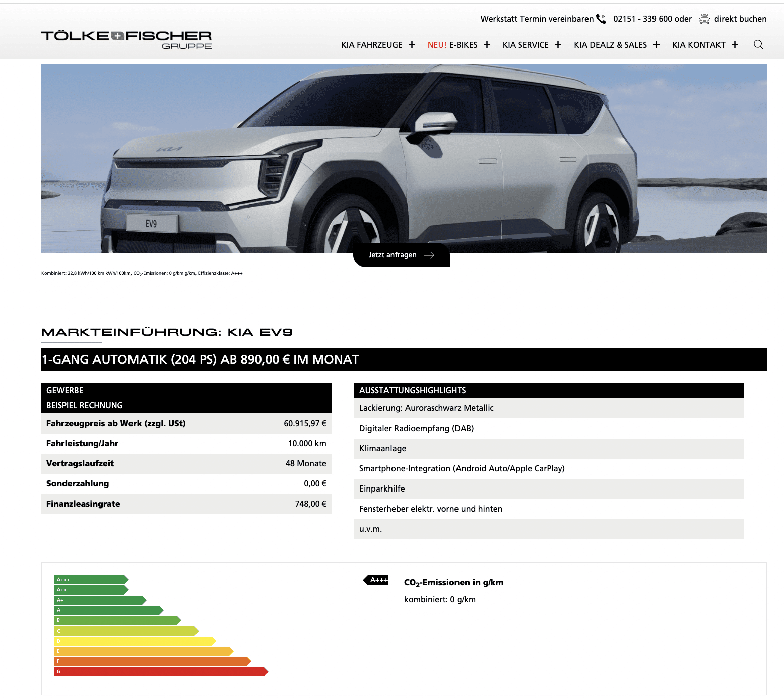
Task: Click Lackierung: Auroraschwarz Metallic row
Action: [549, 408]
